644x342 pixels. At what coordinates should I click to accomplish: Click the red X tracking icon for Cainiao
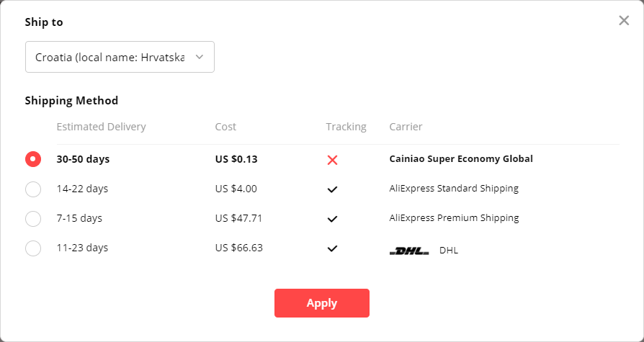(x=332, y=160)
